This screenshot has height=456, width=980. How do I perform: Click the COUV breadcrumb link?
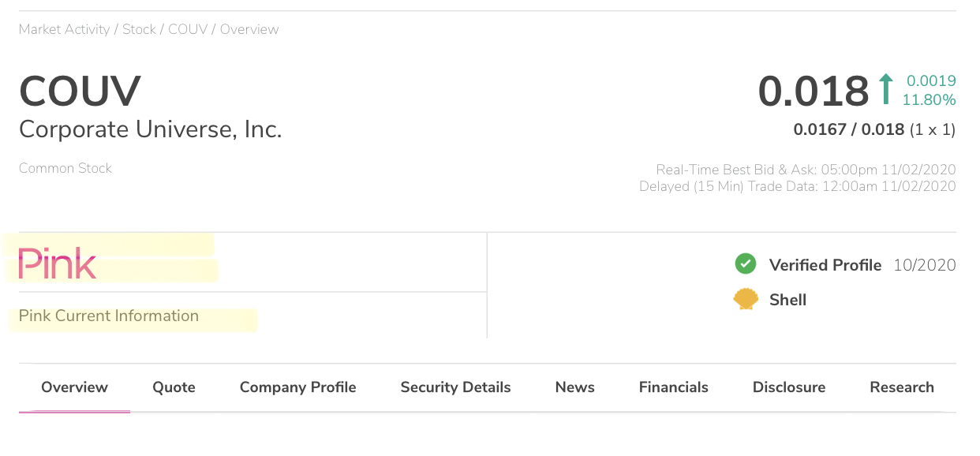187,29
